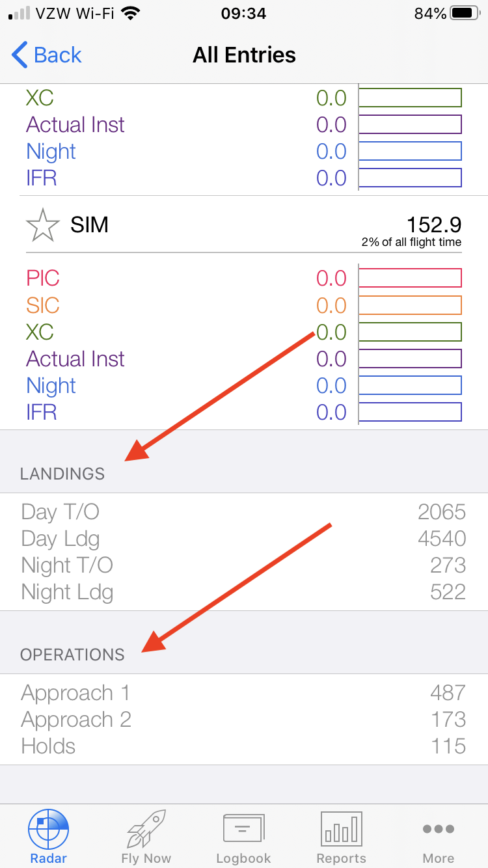Select the Night Ldg row
Screen dimensions: 488x868
point(244,592)
